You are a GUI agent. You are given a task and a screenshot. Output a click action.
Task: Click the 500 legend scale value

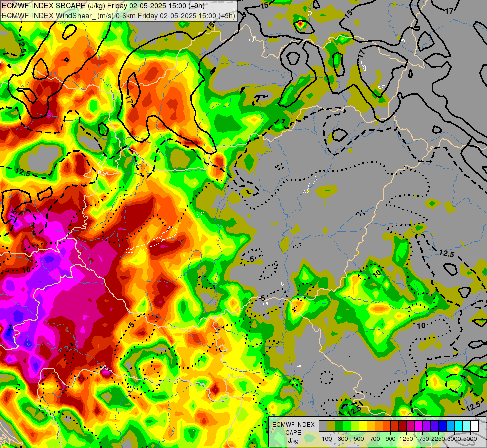pyautogui.click(x=359, y=439)
